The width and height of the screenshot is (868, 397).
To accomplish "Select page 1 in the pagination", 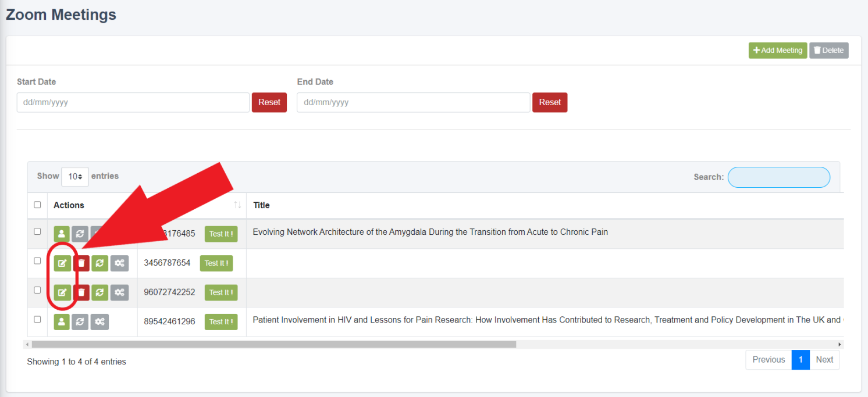I will coord(801,360).
